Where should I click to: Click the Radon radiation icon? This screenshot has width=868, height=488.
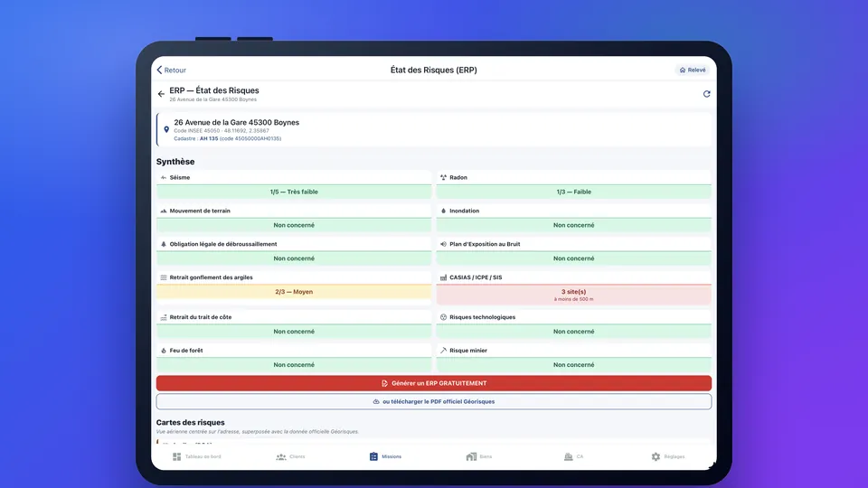pos(443,178)
